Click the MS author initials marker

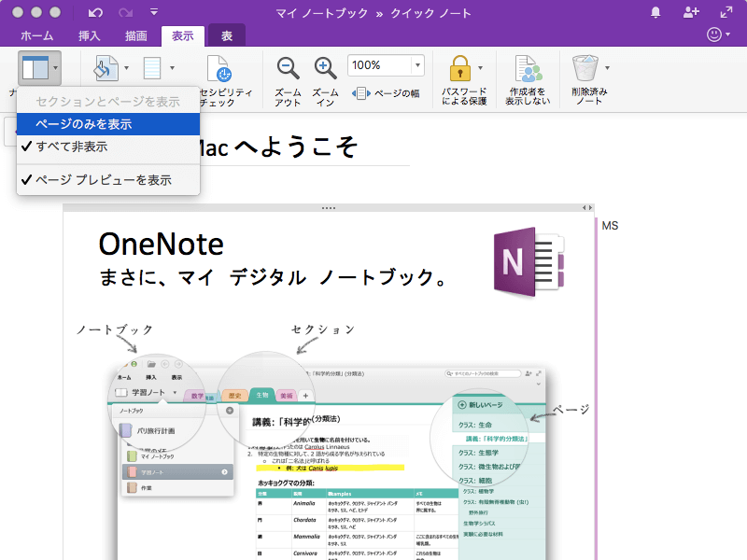[x=610, y=226]
